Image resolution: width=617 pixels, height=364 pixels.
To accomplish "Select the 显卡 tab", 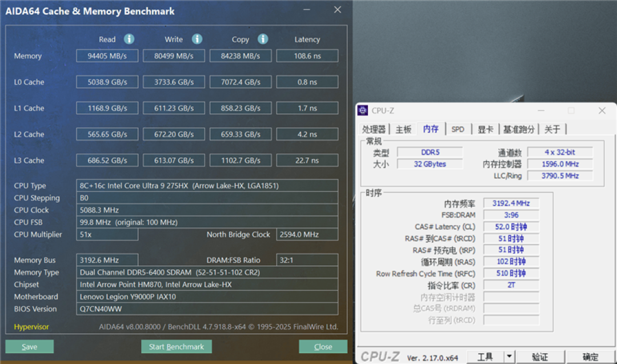I will tap(485, 130).
